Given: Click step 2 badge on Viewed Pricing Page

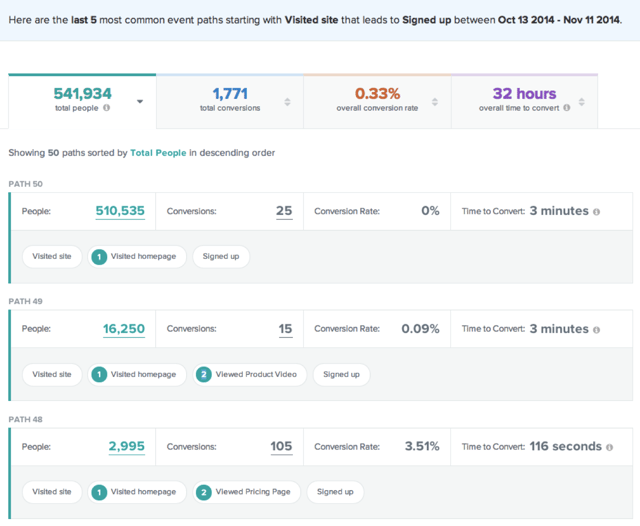Looking at the screenshot, I should pyautogui.click(x=204, y=492).
